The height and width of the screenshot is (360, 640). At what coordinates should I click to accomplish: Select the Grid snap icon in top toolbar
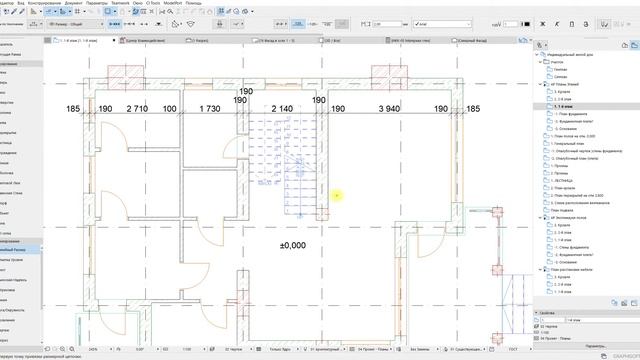click(x=77, y=11)
